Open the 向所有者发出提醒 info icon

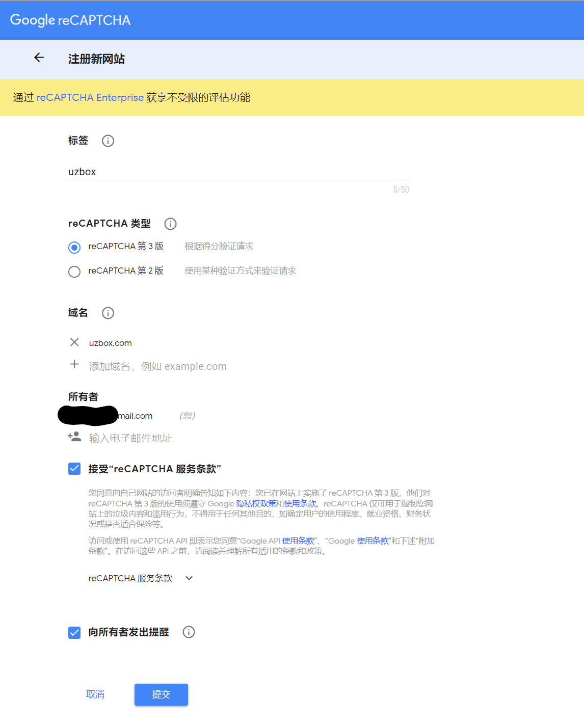pos(189,632)
